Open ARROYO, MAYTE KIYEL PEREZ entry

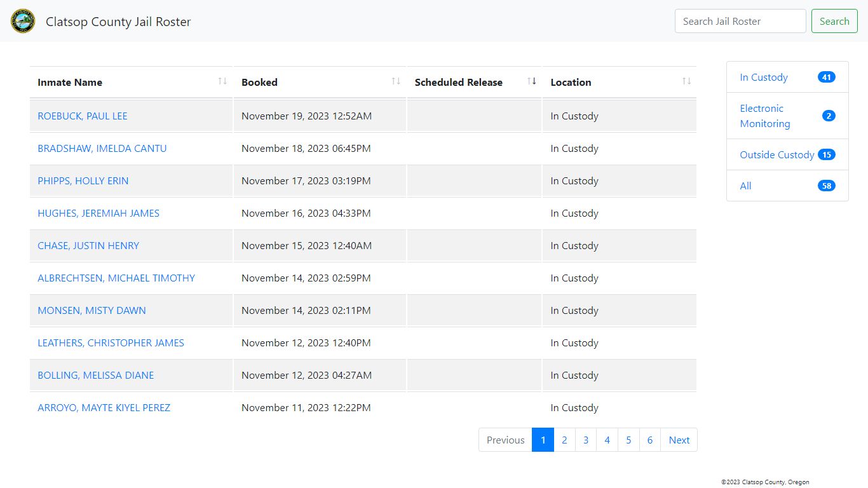tap(104, 408)
